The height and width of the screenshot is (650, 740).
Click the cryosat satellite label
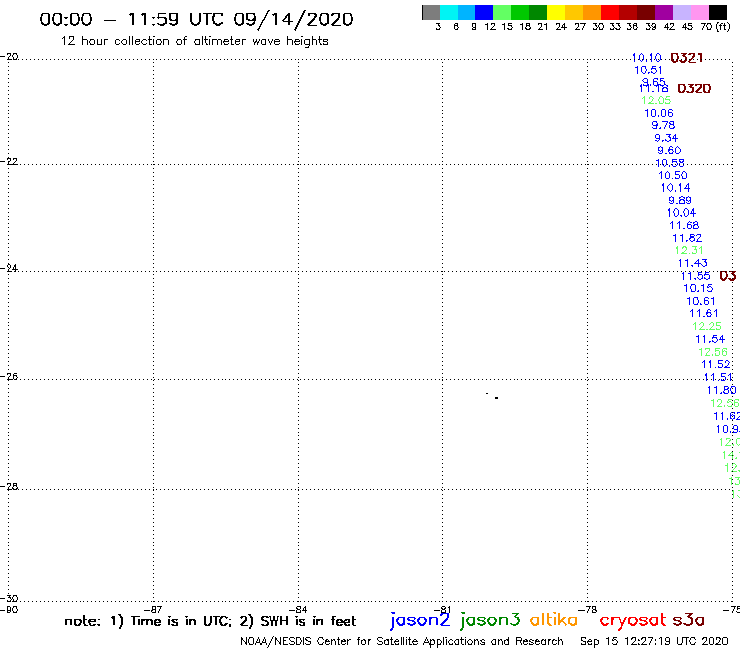pyautogui.click(x=632, y=620)
